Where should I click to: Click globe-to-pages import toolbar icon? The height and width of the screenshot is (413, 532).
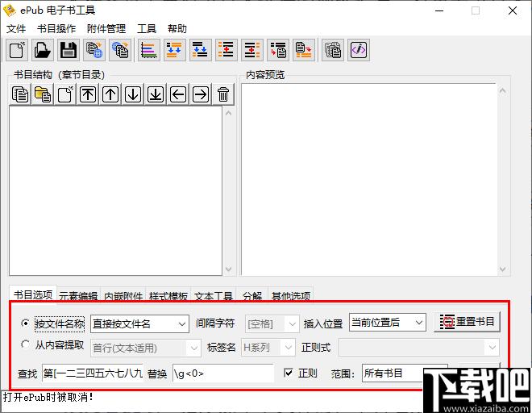point(120,50)
